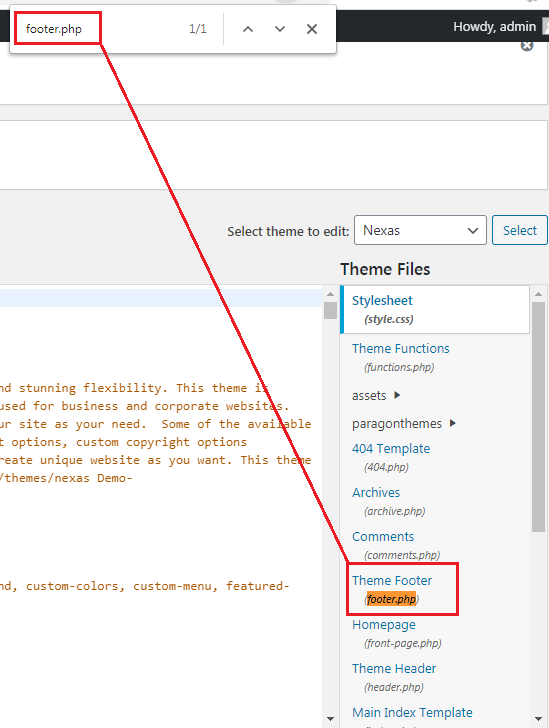Dismiss the notice with the round X icon
The width and height of the screenshot is (549, 728).
click(527, 46)
